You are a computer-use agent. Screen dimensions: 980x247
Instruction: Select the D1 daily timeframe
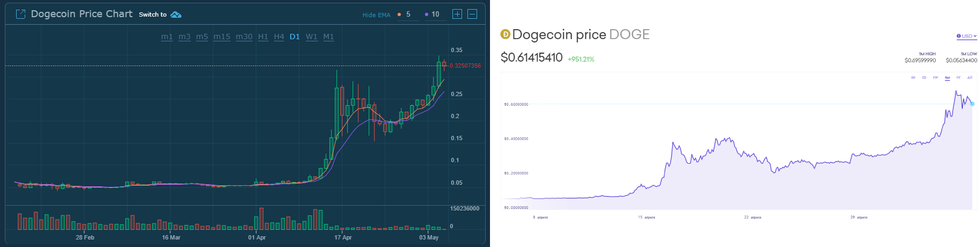click(x=294, y=37)
